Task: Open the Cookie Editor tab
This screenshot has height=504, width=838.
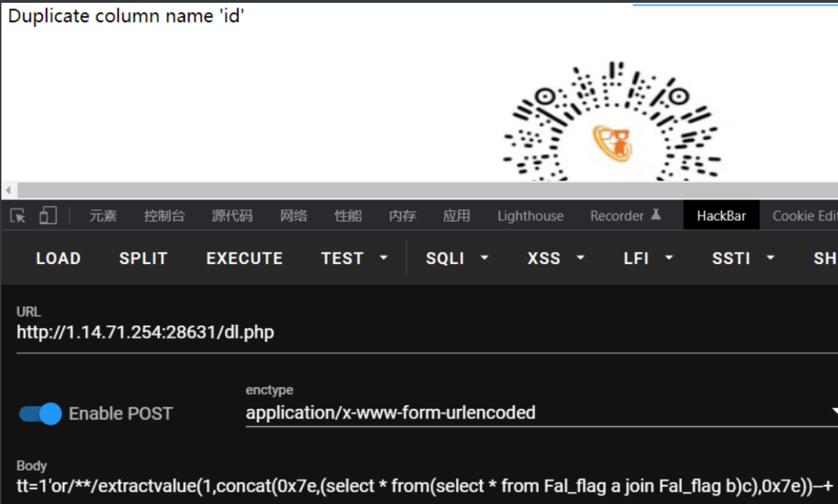Action: 804,216
